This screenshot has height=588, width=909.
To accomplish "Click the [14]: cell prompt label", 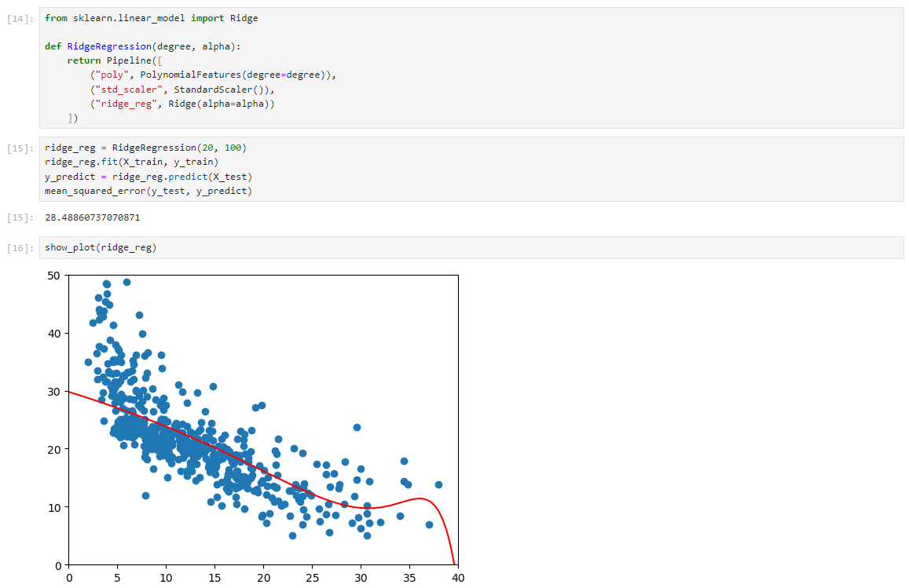I will (20, 19).
